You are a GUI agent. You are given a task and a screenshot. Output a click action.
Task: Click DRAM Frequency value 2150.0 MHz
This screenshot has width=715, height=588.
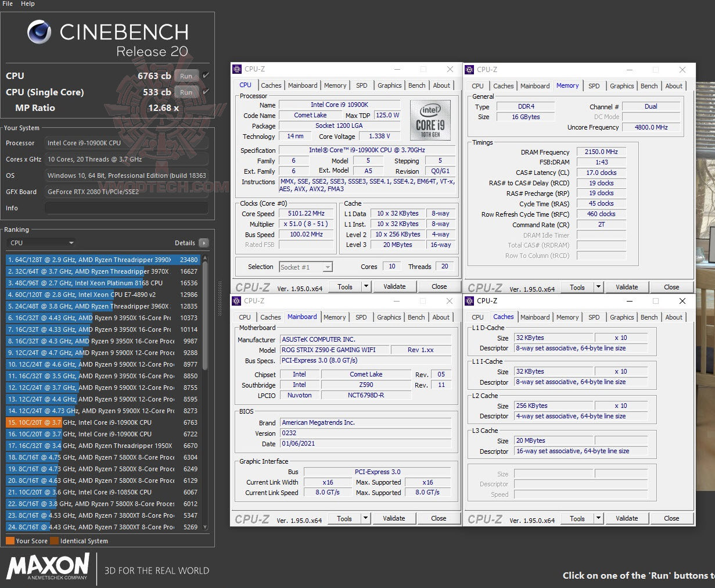coord(601,152)
